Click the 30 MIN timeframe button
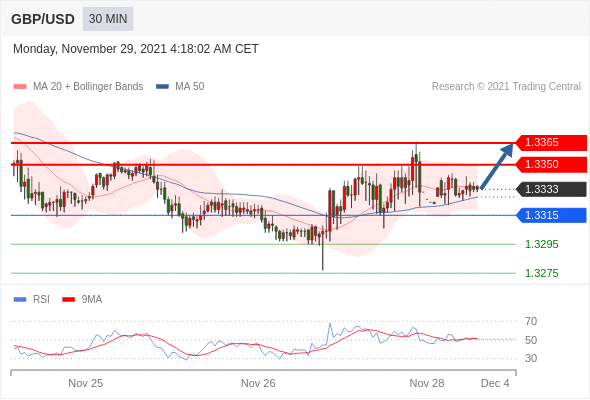This screenshot has width=590, height=400. tap(108, 19)
